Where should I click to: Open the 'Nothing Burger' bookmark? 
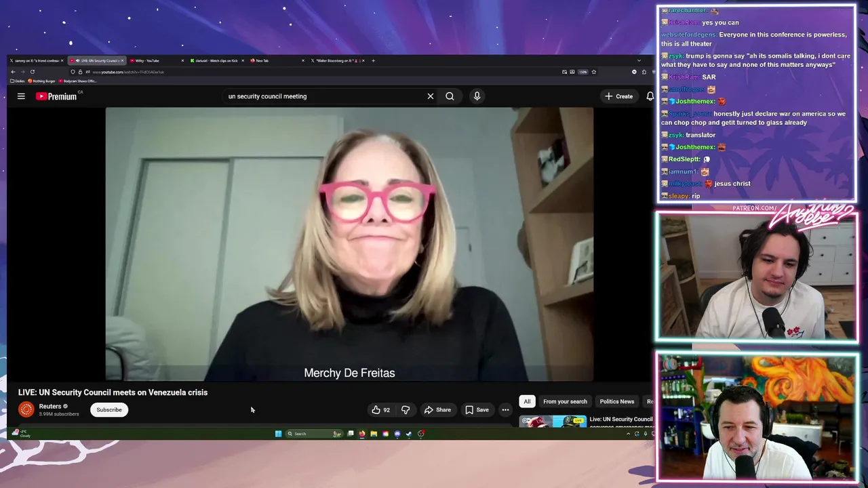coord(42,81)
